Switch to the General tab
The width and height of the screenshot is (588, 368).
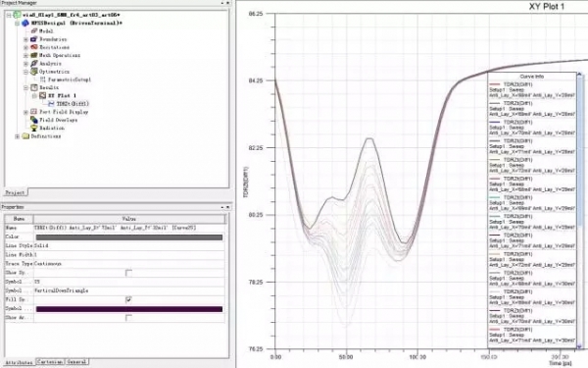pyautogui.click(x=76, y=361)
